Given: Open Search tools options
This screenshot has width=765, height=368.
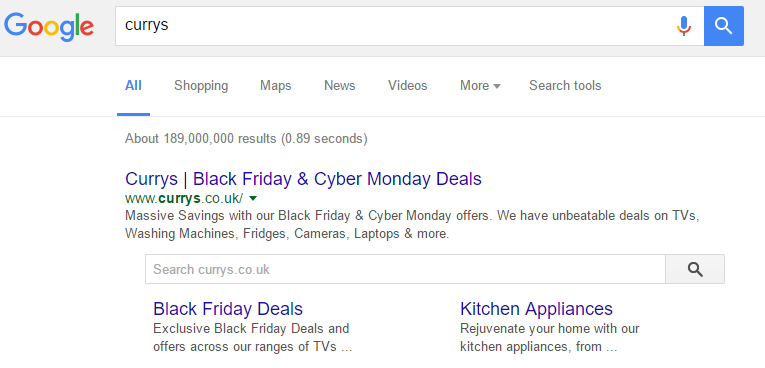Looking at the screenshot, I should [565, 86].
